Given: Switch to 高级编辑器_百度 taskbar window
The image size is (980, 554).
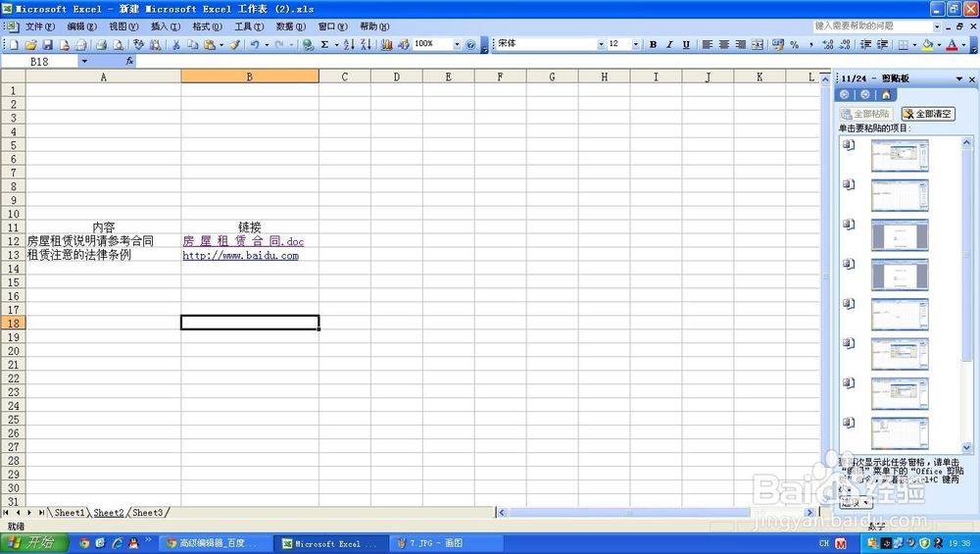Looking at the screenshot, I should (x=216, y=543).
